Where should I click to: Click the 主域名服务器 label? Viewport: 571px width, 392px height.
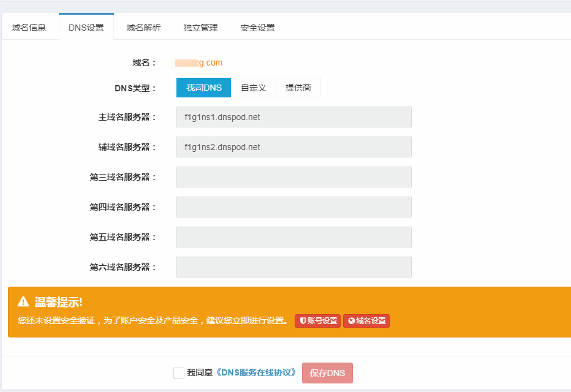pos(127,117)
